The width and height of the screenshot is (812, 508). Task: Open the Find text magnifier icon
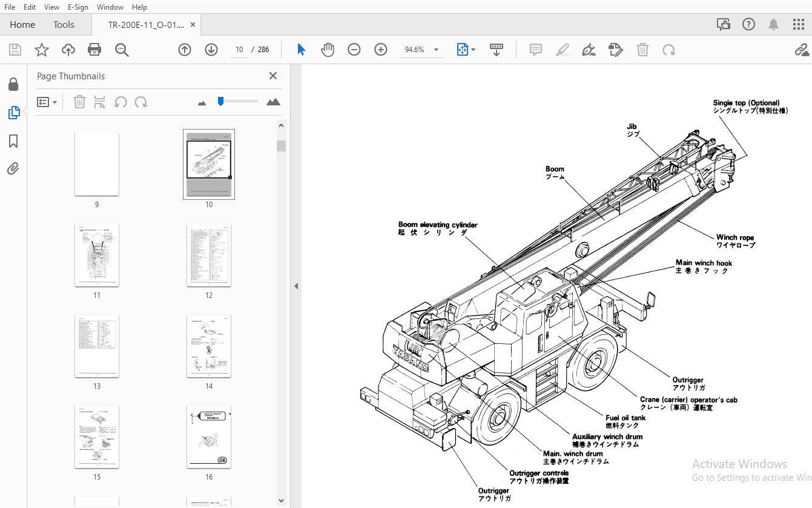click(x=122, y=50)
